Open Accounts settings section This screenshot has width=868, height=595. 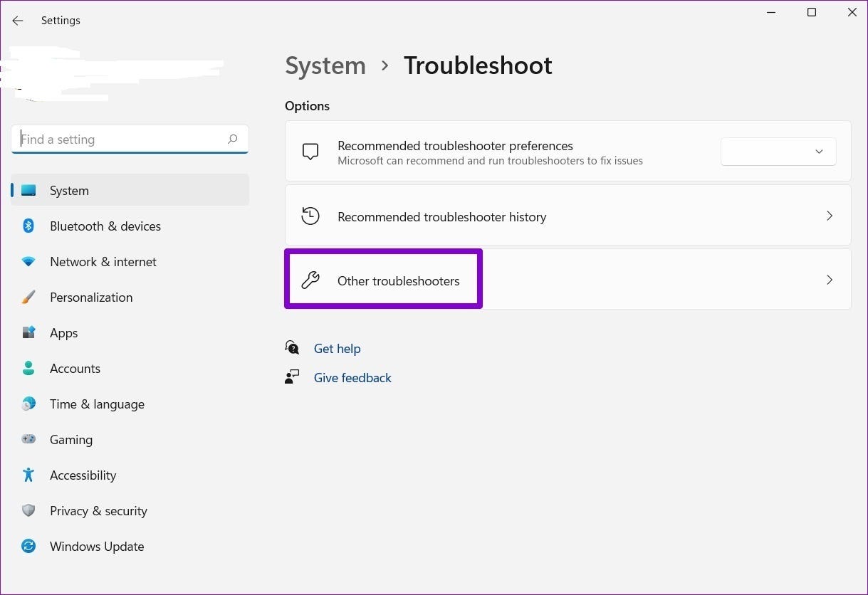tap(75, 369)
